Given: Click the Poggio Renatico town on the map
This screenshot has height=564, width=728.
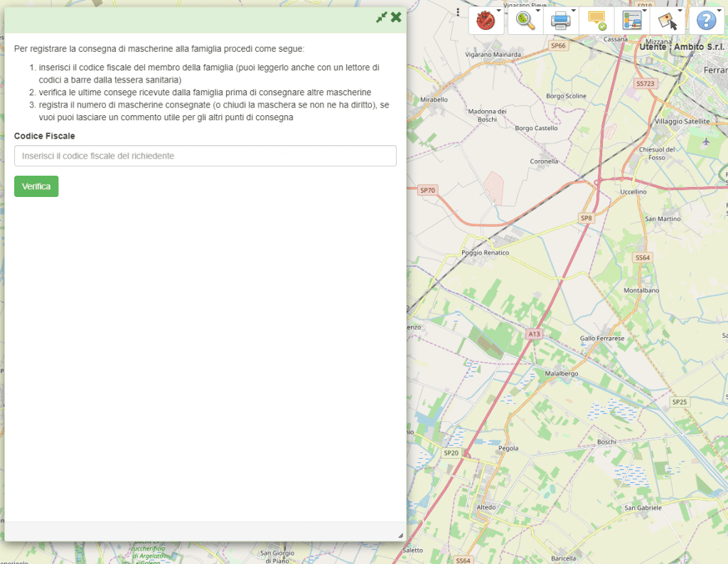Looking at the screenshot, I should pos(486,252).
